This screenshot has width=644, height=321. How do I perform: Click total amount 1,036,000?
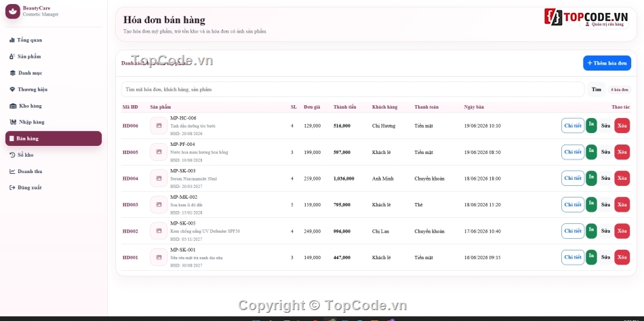[344, 178]
